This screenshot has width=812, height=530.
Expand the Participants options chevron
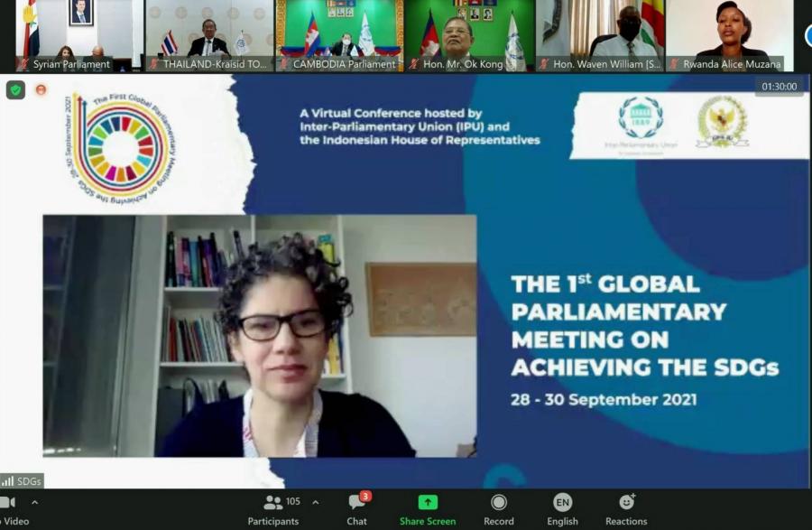[x=316, y=502]
